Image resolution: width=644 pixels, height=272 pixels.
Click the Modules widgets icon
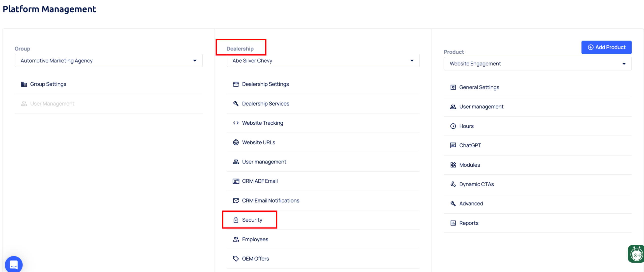pos(453,165)
